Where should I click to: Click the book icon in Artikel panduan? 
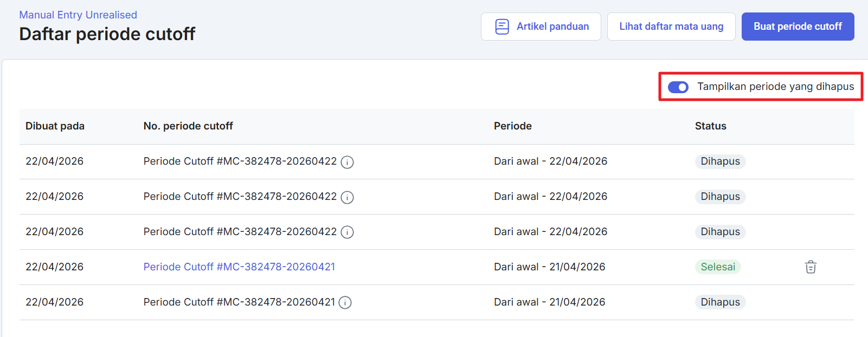pos(502,27)
